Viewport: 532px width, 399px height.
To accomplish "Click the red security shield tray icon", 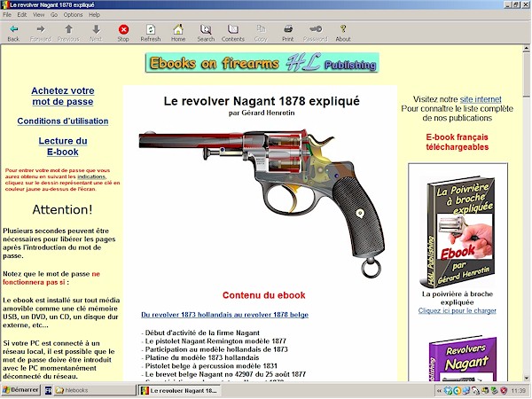I will [504, 391].
